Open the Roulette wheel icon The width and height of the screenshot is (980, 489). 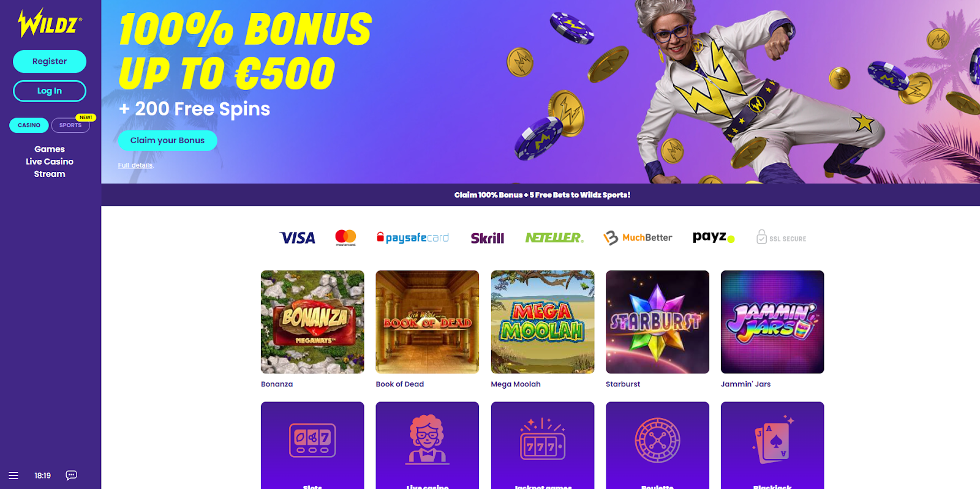657,441
